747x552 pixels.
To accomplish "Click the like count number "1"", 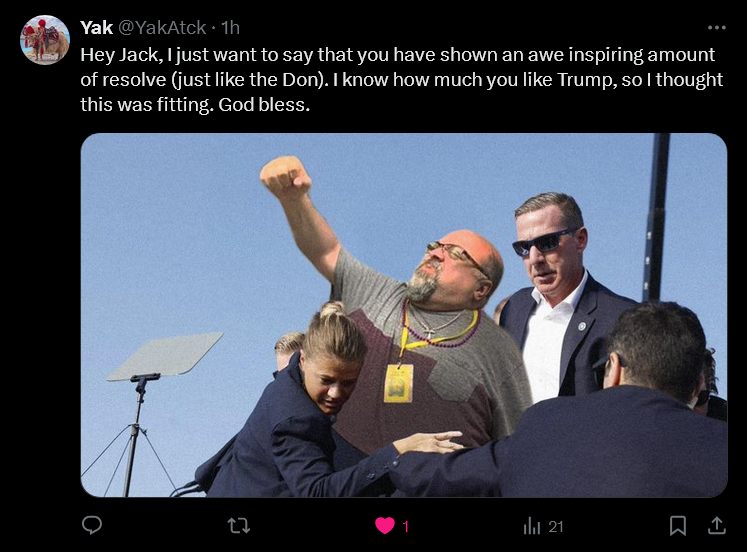I will (406, 526).
